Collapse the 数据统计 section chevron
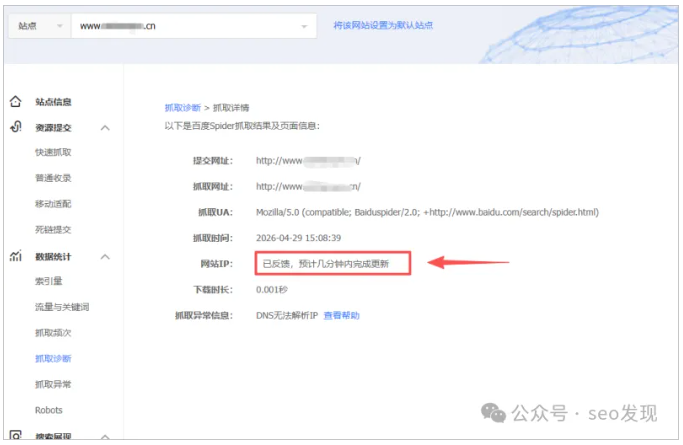Viewport: 683px width, 445px height. point(105,256)
